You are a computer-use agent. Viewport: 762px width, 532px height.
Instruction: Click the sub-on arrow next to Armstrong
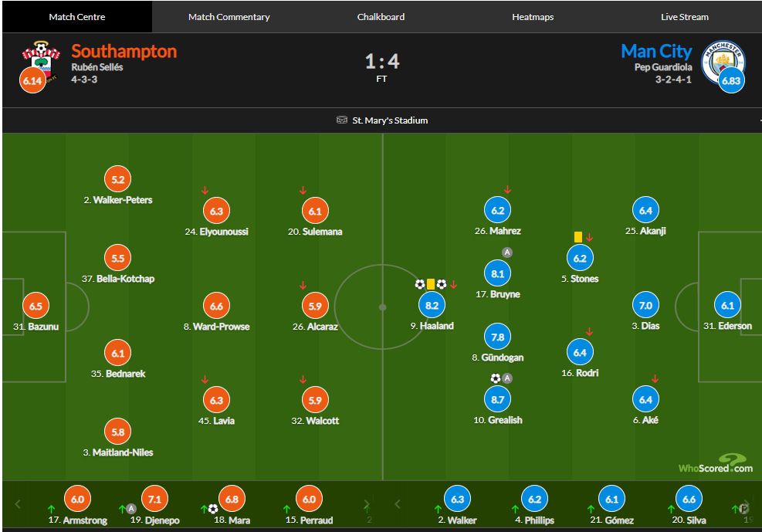51,509
